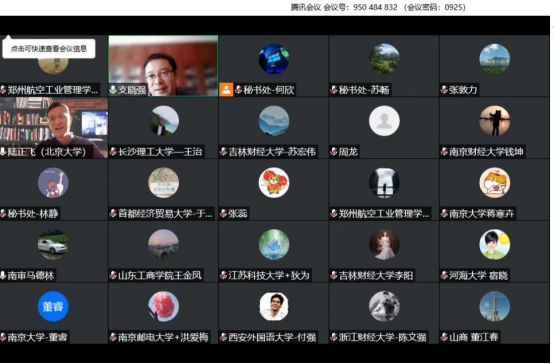Image resolution: width=554 pixels, height=364 pixels.
Task: Click name label 长沙理工大学—王治
Action: pos(160,152)
